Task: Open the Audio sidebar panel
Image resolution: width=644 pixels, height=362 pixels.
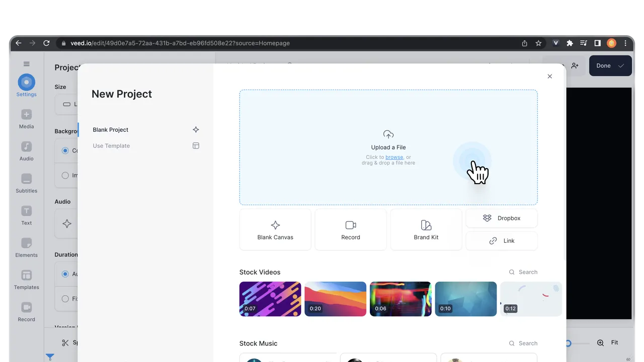Action: [26, 151]
